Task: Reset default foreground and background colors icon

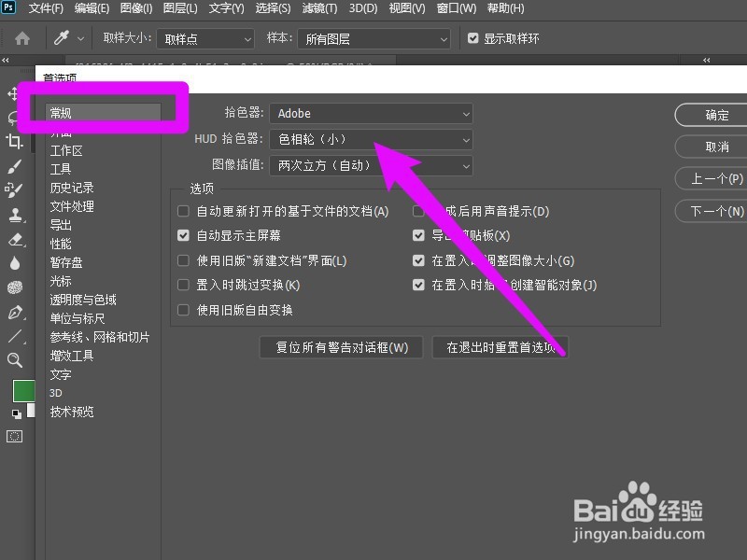Action: coord(17,413)
